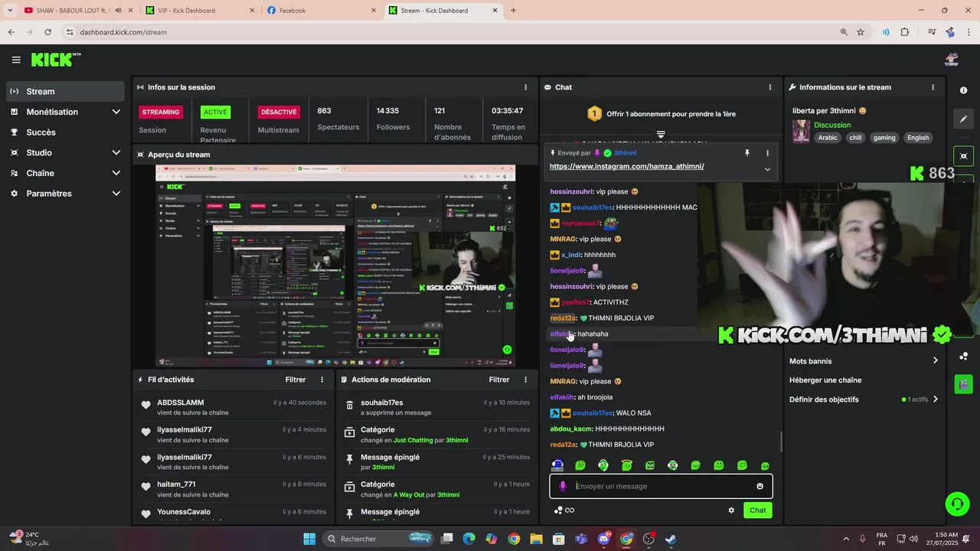Viewport: 980px width, 551px height.
Task: Click the emoji picker in message box
Action: [x=759, y=486]
